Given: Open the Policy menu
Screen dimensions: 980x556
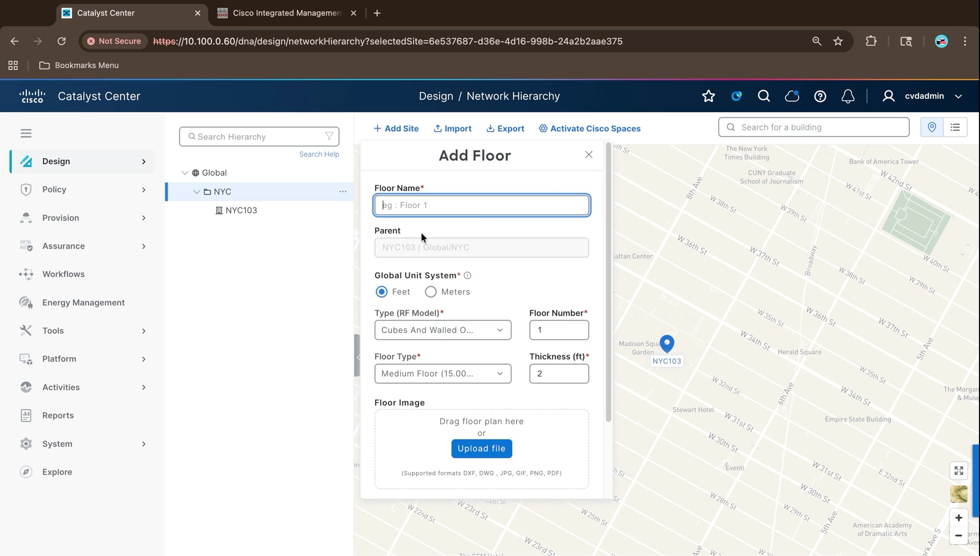Looking at the screenshot, I should [x=82, y=189].
